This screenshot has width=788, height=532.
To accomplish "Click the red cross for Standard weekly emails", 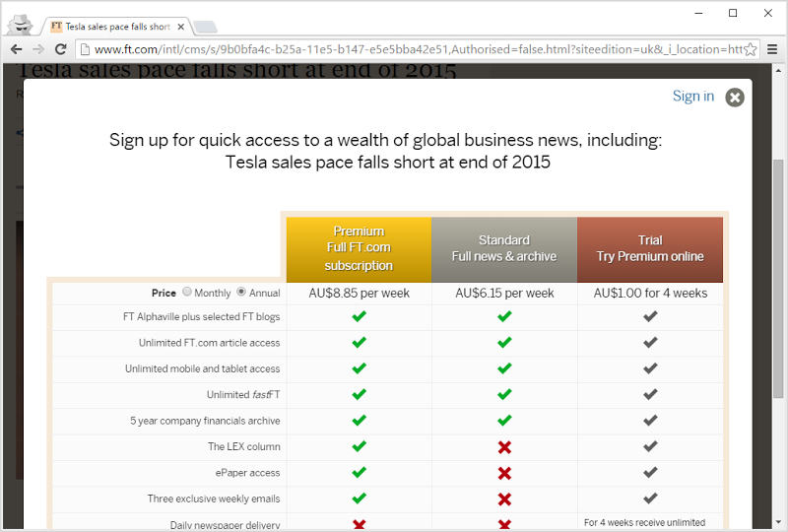I will [x=504, y=499].
